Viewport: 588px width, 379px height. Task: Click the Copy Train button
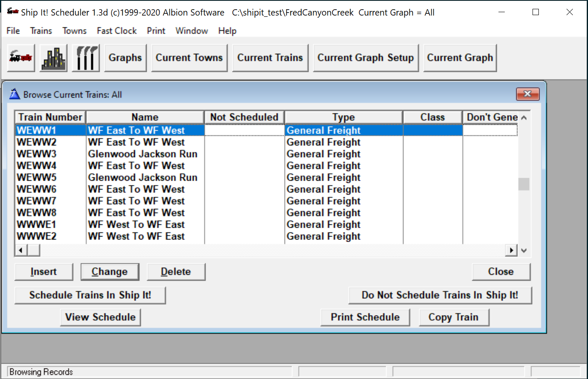[x=454, y=317]
